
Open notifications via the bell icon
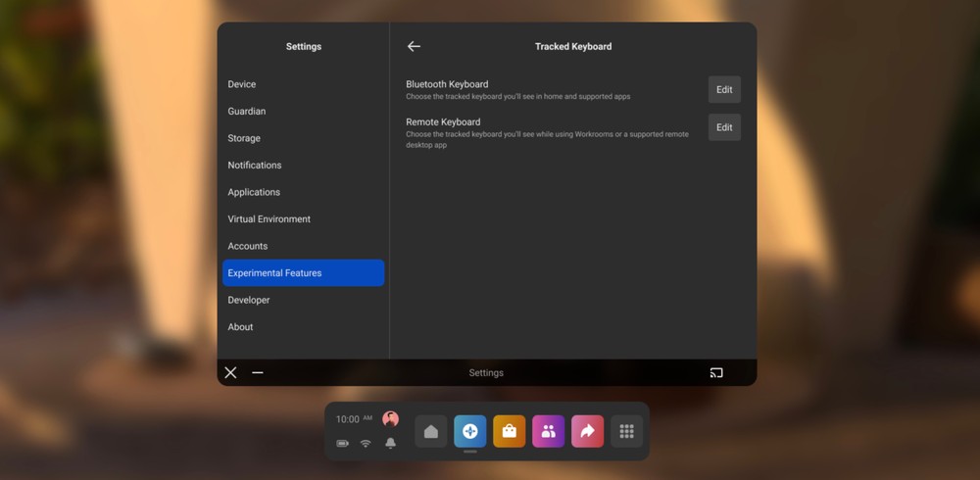coord(391,443)
